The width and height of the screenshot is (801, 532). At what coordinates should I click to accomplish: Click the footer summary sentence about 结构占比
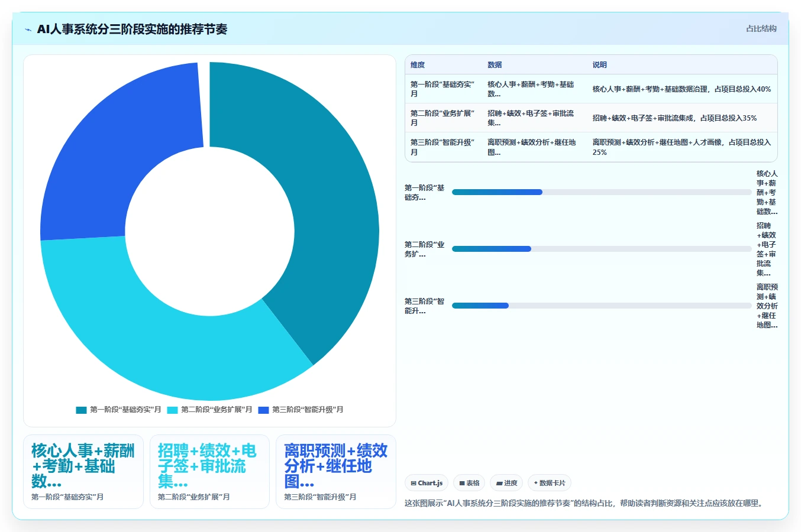pos(585,504)
